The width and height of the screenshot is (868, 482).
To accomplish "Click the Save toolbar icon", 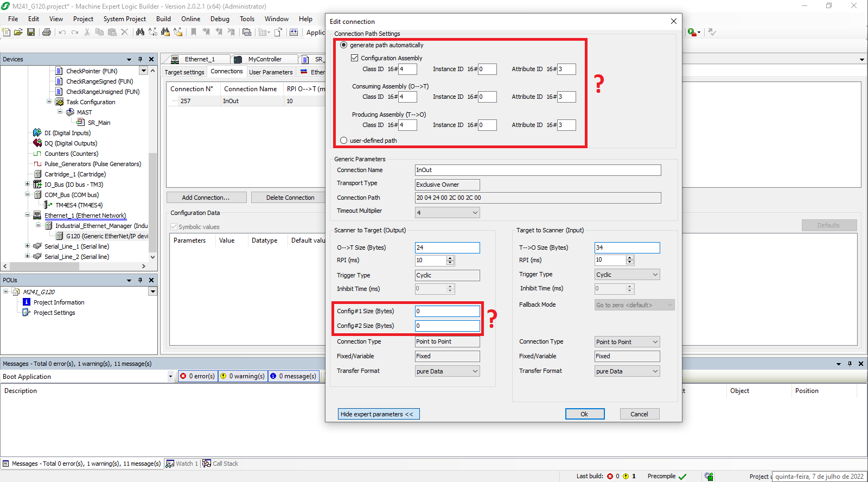I will (x=31, y=33).
